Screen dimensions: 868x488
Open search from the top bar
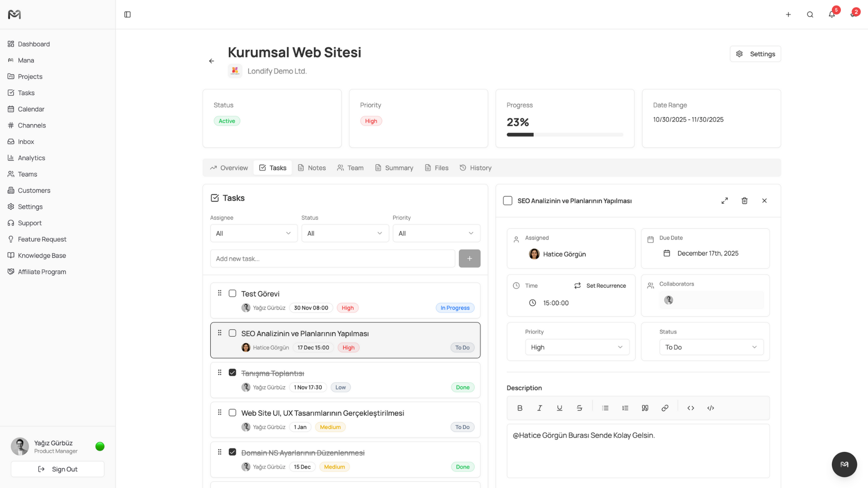pyautogui.click(x=810, y=14)
